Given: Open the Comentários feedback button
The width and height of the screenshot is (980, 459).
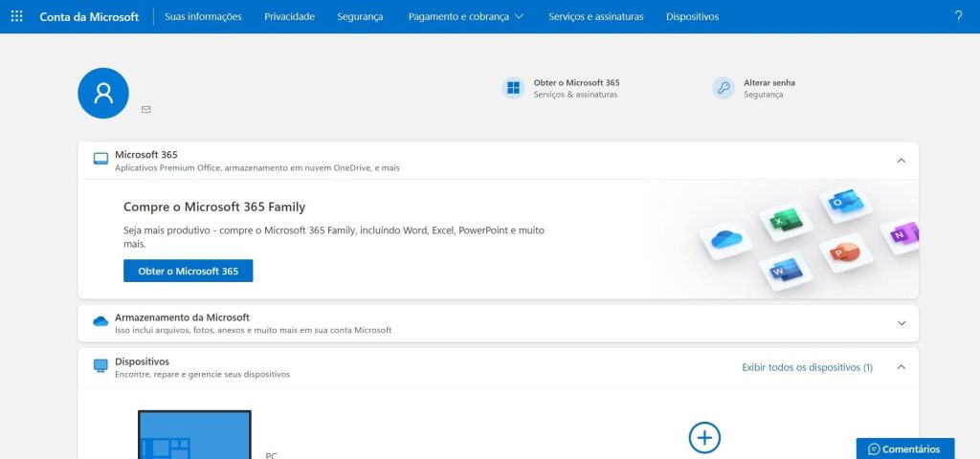Looking at the screenshot, I should pyautogui.click(x=905, y=448).
